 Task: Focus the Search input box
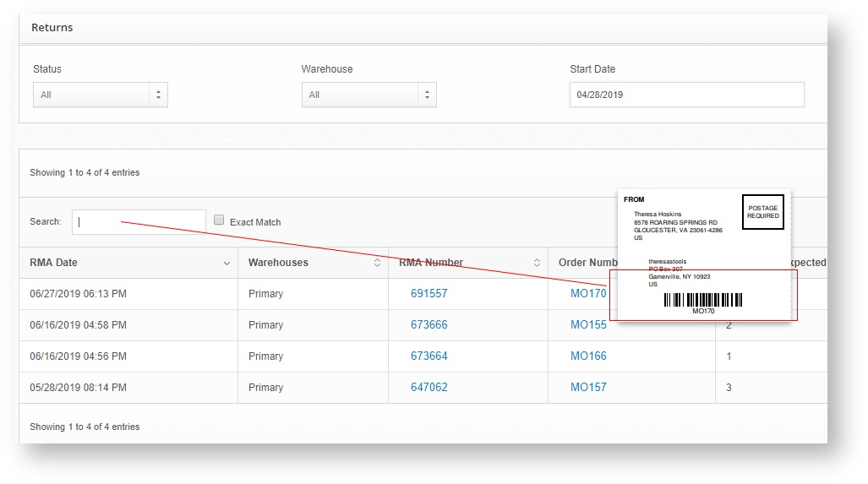click(139, 222)
